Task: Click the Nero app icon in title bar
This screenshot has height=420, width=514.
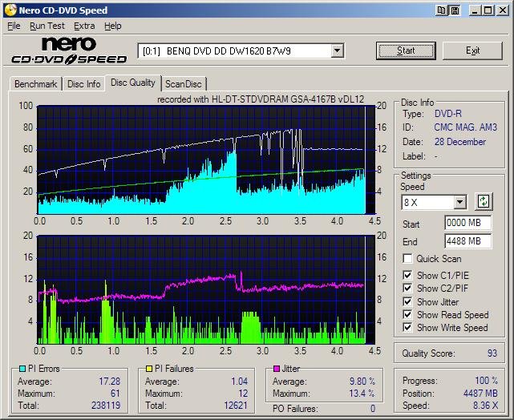Action: [x=10, y=10]
